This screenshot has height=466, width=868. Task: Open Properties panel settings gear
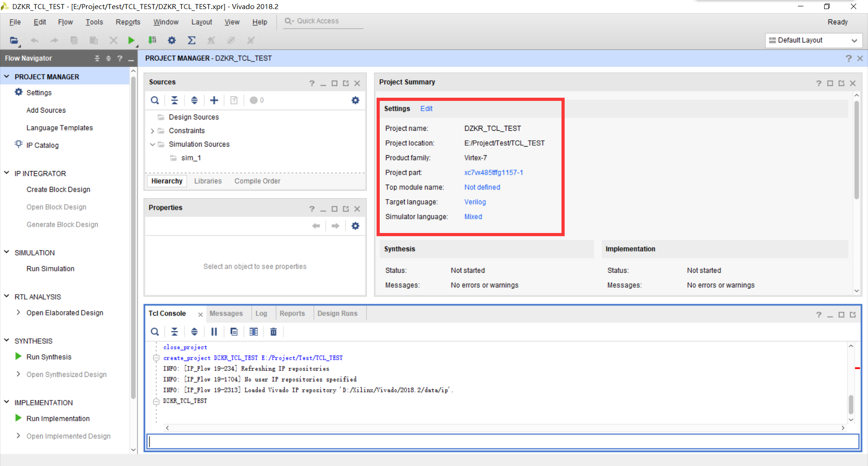[355, 226]
